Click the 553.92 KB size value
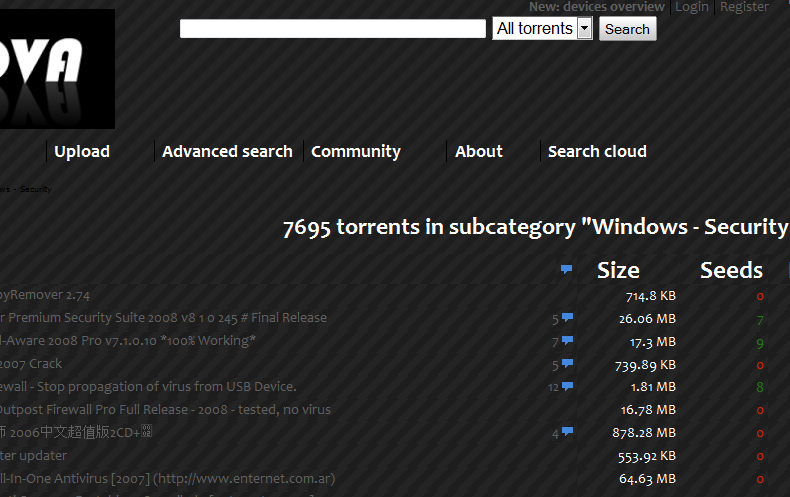 click(x=647, y=456)
